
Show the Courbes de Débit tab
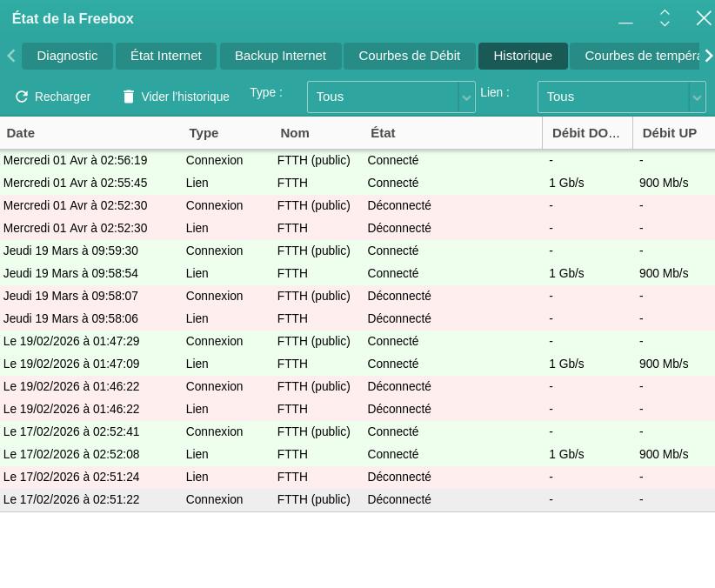pos(409,56)
